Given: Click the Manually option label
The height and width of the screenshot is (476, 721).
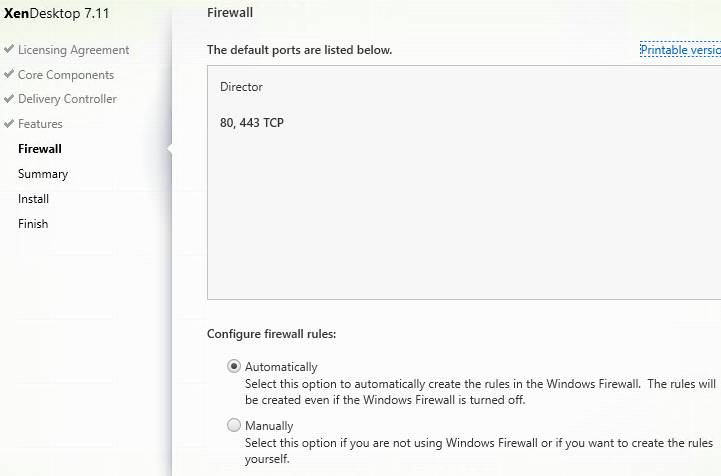Looking at the screenshot, I should click(269, 426).
